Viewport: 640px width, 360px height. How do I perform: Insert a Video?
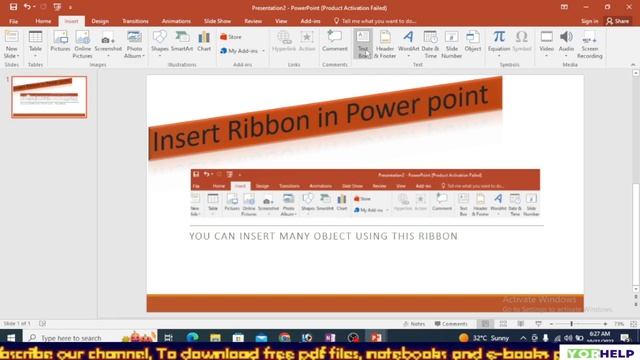547,44
